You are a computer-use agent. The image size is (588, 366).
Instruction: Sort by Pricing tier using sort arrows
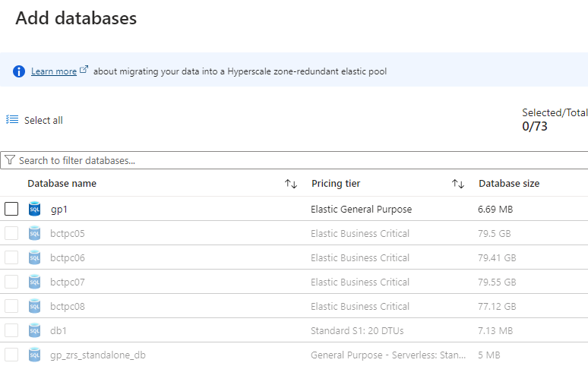[x=458, y=184]
